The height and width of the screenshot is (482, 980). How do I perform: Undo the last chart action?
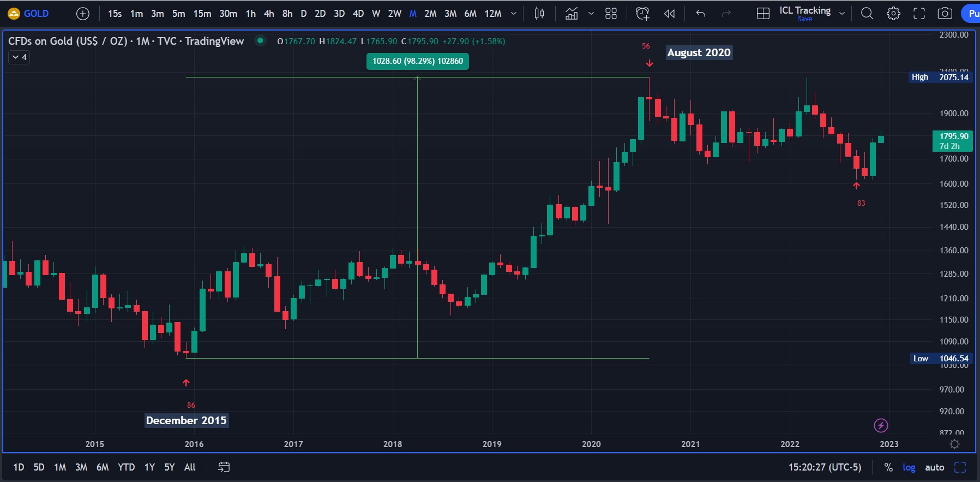pos(701,14)
